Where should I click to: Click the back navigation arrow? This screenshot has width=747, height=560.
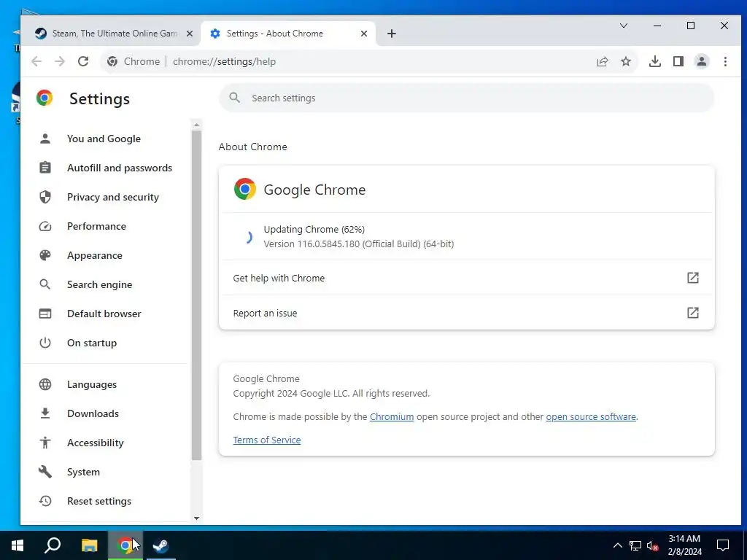coord(36,61)
